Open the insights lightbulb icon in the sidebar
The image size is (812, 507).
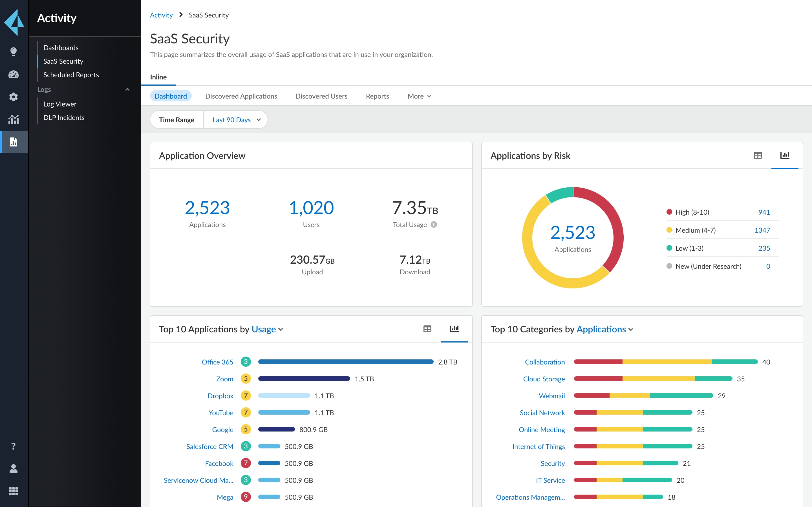(x=14, y=51)
